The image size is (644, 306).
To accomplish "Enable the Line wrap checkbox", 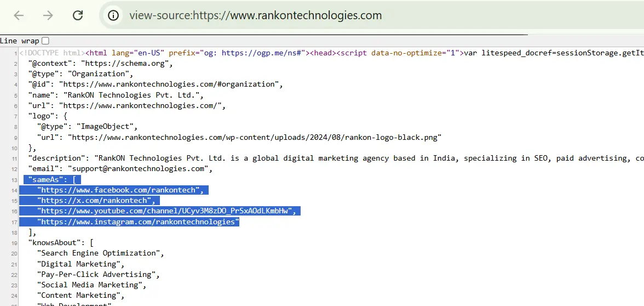I will [x=45, y=41].
